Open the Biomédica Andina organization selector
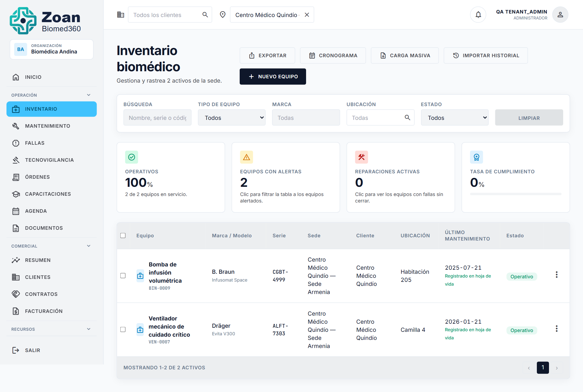Viewport: 583px width, 392px height. 52,49
